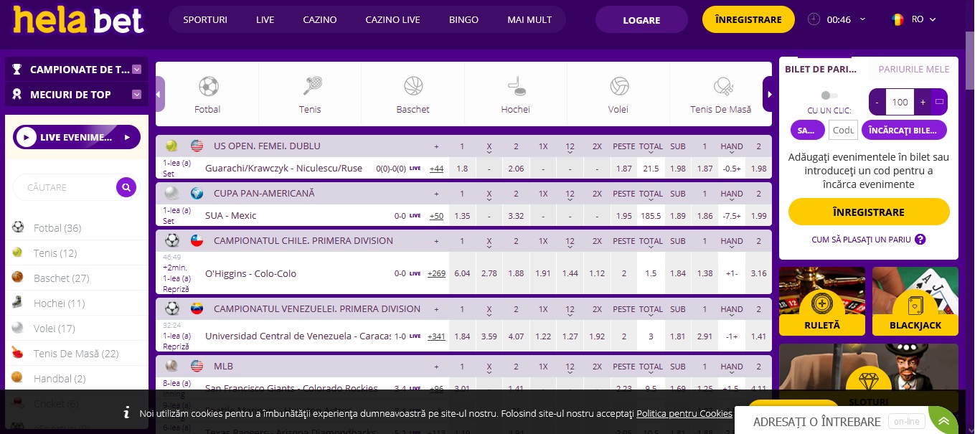The height and width of the screenshot is (434, 980).
Task: Click the scroll-to-top double chevron icon
Action: pos(943,422)
